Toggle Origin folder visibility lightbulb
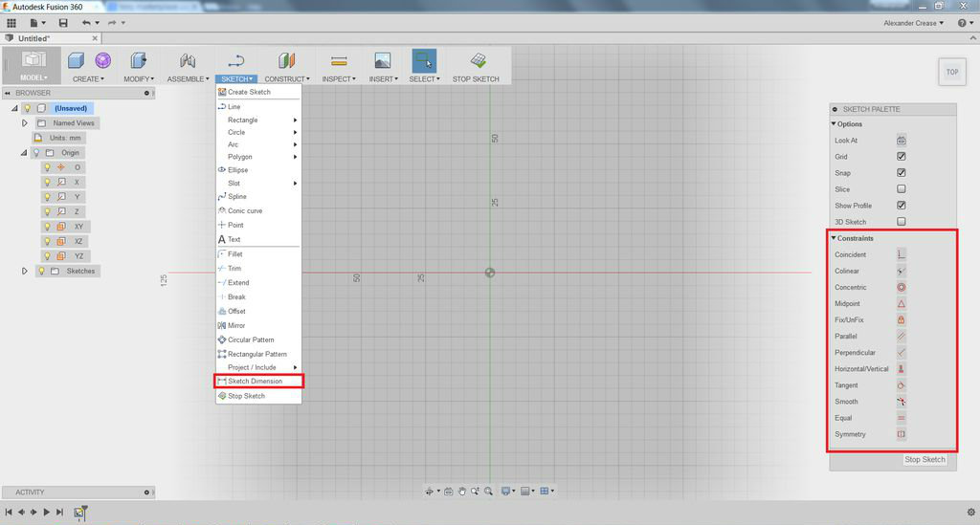980x525 pixels. pos(36,153)
